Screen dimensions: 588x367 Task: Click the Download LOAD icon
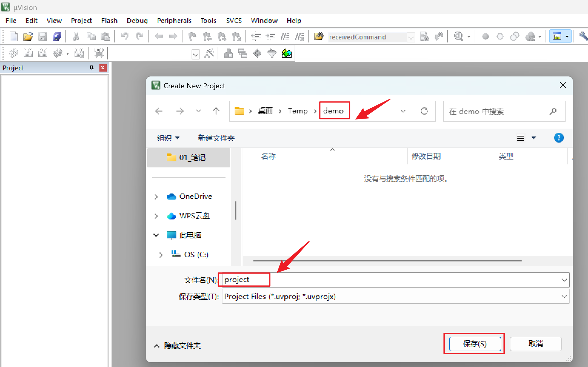(x=99, y=53)
